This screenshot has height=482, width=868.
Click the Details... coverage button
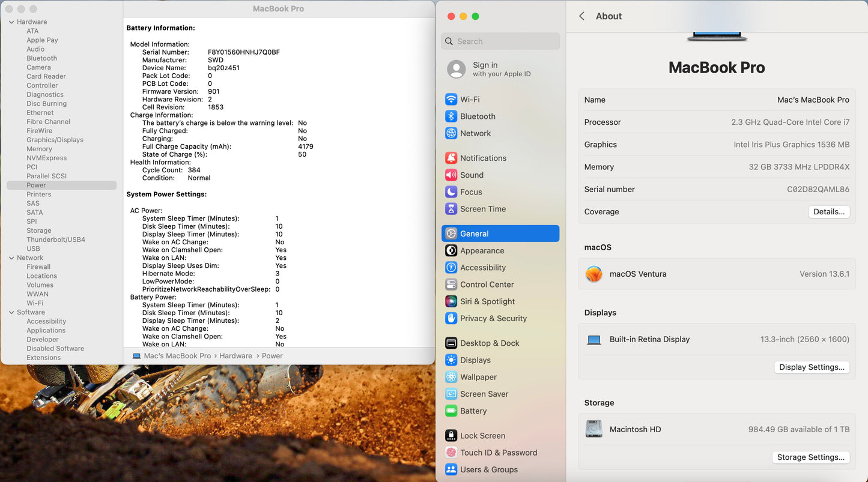click(x=828, y=212)
